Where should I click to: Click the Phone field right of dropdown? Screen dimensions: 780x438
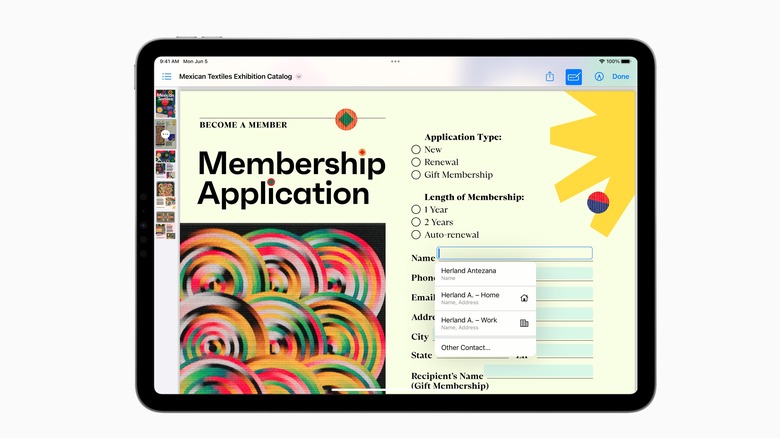coord(564,273)
